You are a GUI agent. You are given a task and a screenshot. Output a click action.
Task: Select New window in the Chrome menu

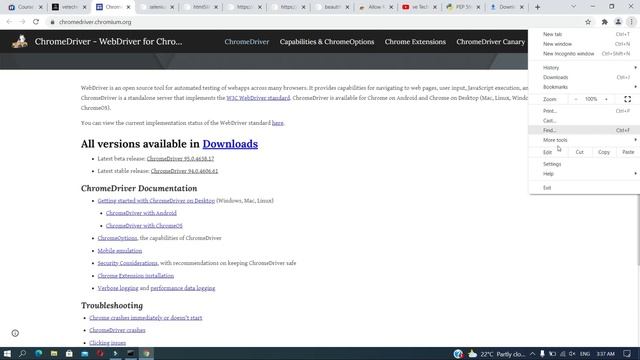pos(584,44)
